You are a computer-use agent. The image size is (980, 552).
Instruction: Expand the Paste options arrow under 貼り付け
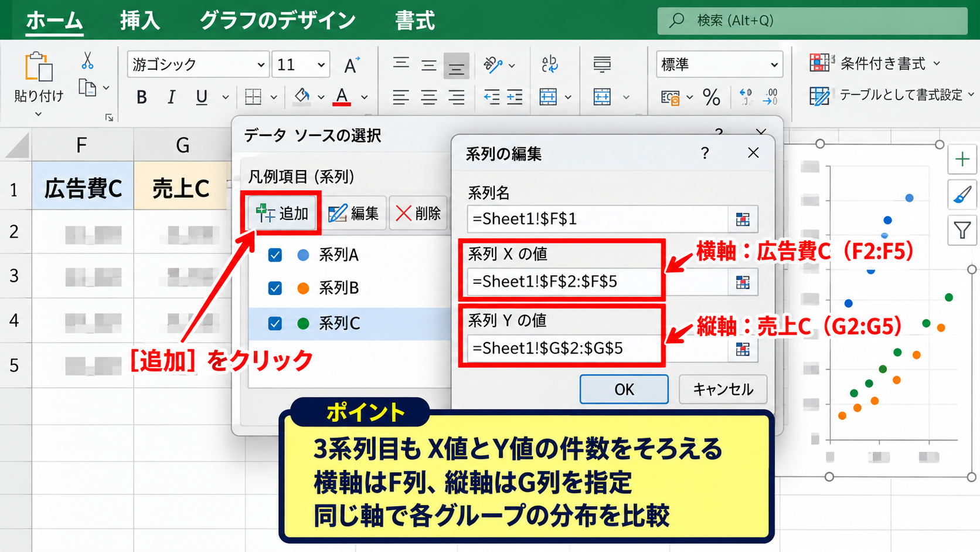pos(39,114)
